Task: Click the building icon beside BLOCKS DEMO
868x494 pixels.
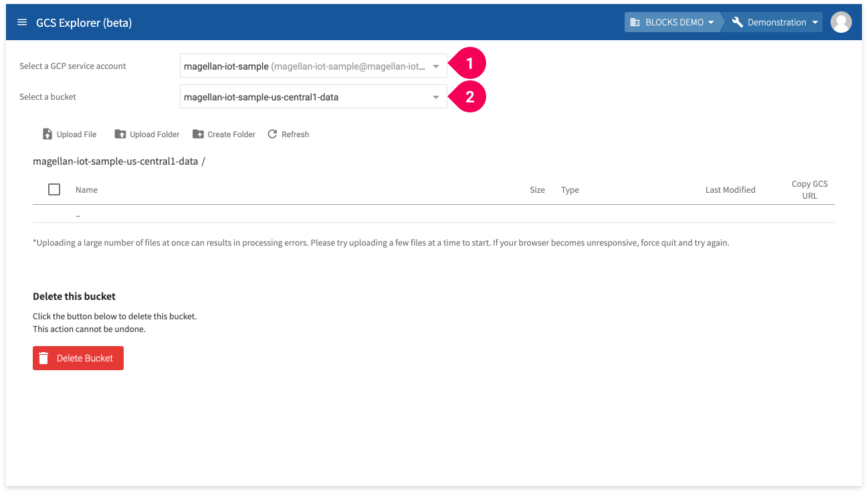Action: (x=635, y=22)
